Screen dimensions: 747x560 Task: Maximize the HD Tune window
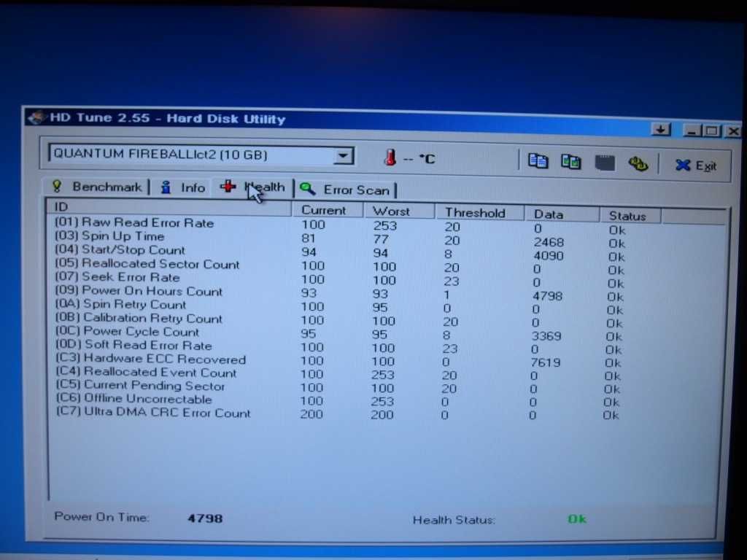coord(712,131)
